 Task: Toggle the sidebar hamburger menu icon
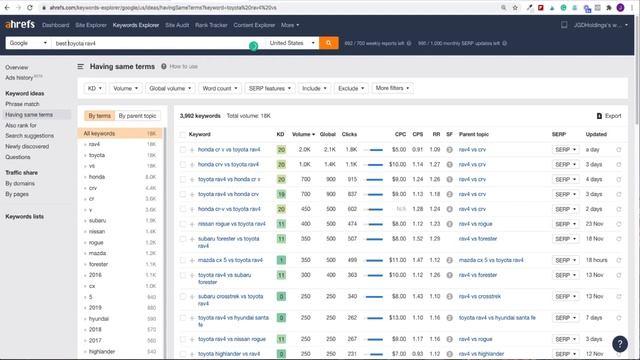pos(81,67)
